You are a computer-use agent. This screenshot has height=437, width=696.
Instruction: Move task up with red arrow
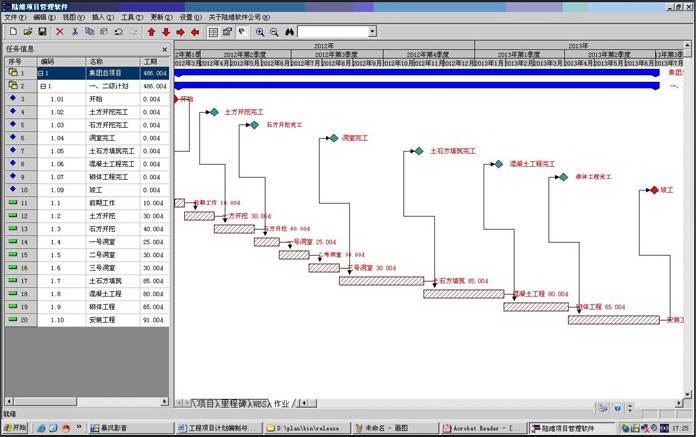151,32
